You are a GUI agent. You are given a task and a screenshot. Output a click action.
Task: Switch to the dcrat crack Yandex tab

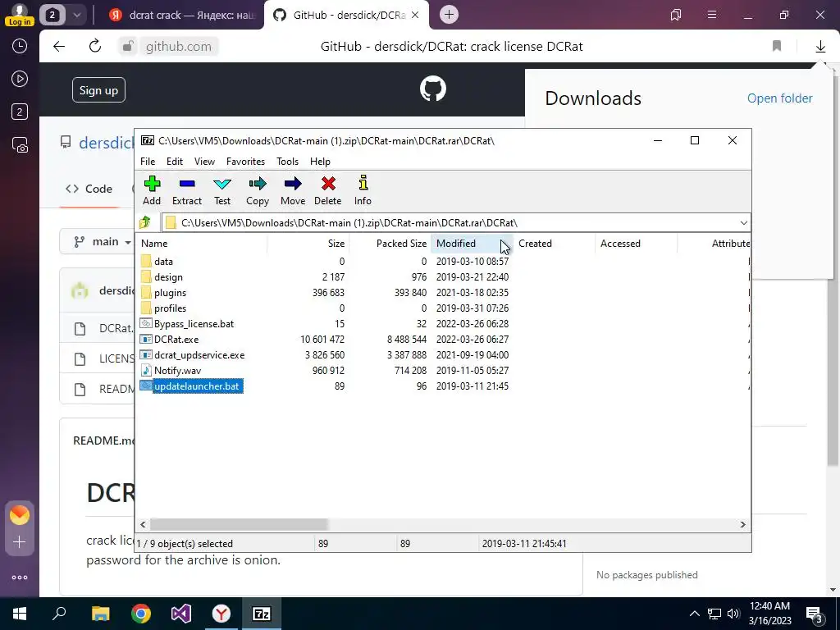183,15
